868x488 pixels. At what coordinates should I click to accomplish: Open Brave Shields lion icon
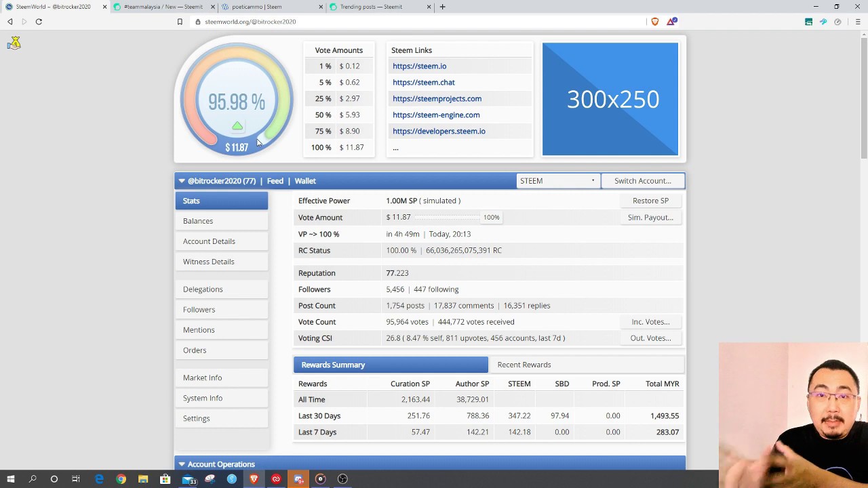tap(655, 22)
